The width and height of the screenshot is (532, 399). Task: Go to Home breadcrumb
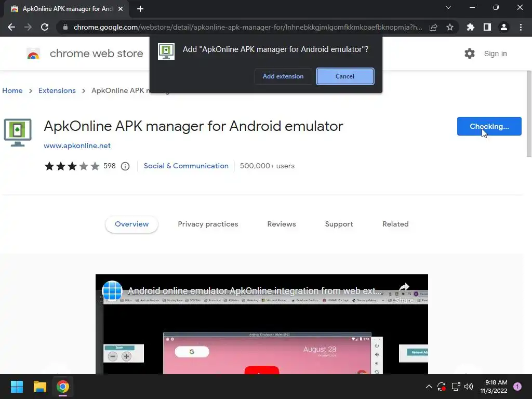coord(12,90)
